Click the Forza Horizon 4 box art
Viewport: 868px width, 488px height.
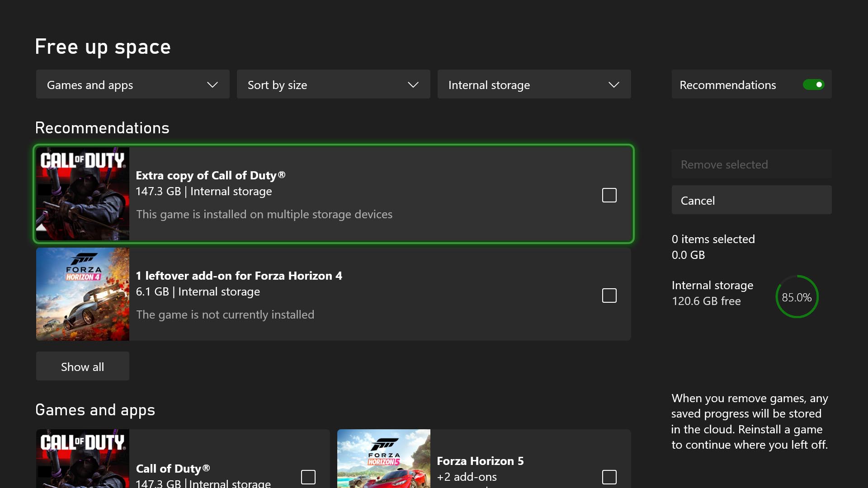82,294
